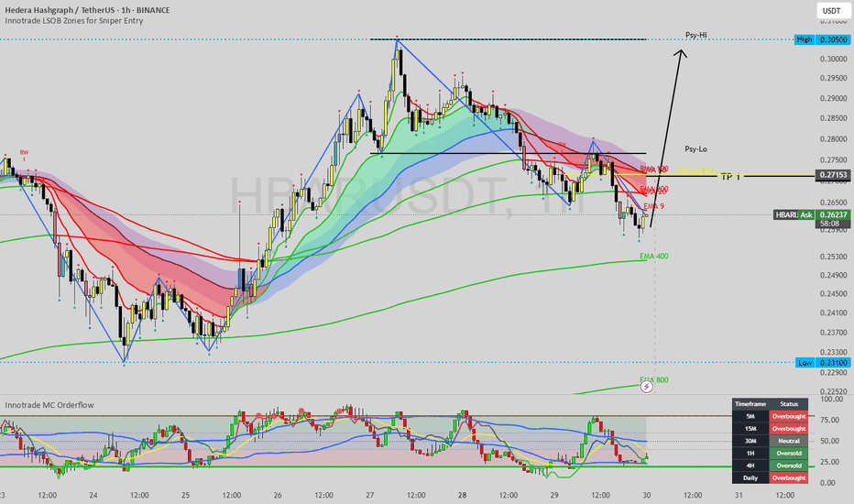
Task: Click the red RW marker label at the chart's left edge
Action: pyautogui.click(x=24, y=152)
